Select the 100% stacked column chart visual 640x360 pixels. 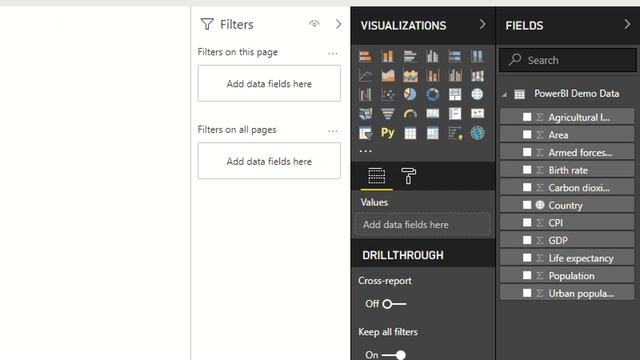click(x=477, y=56)
